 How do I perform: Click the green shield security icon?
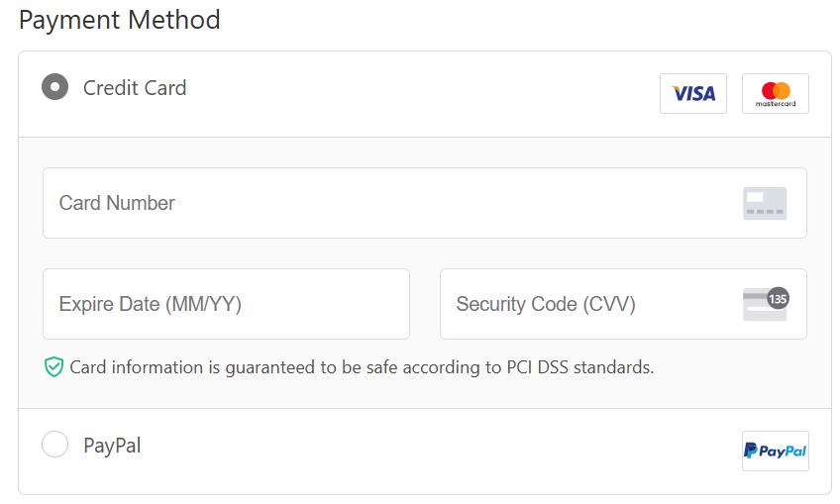pos(53,367)
